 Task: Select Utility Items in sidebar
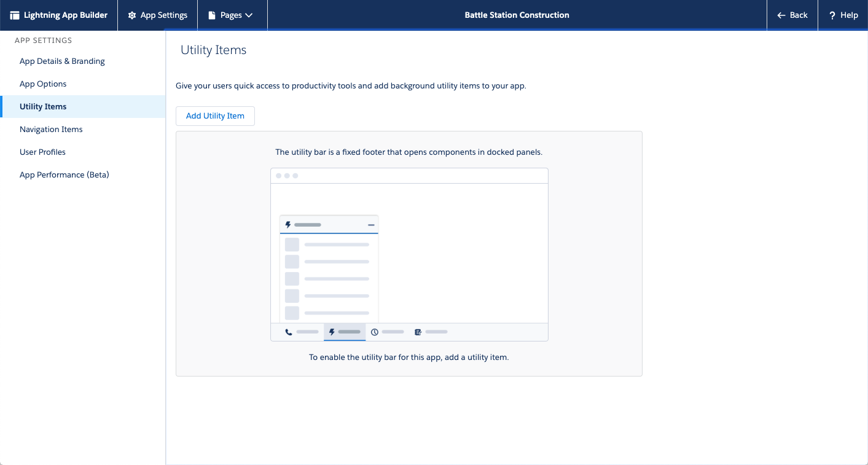pyautogui.click(x=43, y=107)
